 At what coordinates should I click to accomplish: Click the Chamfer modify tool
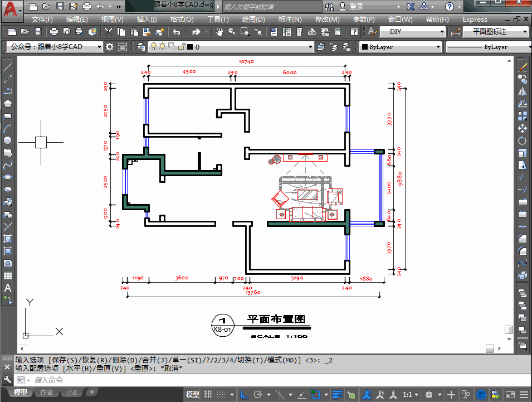(x=523, y=238)
